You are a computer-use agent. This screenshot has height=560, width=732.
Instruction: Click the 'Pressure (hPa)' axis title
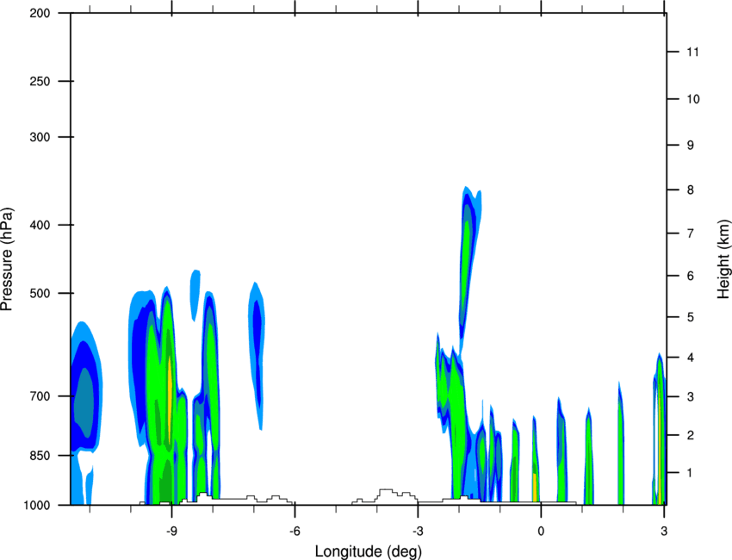(x=7, y=258)
